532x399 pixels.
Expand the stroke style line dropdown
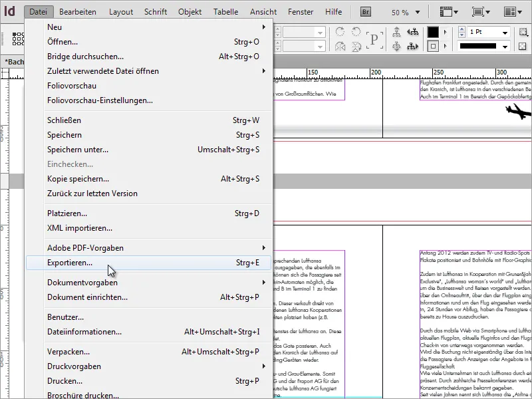point(505,47)
